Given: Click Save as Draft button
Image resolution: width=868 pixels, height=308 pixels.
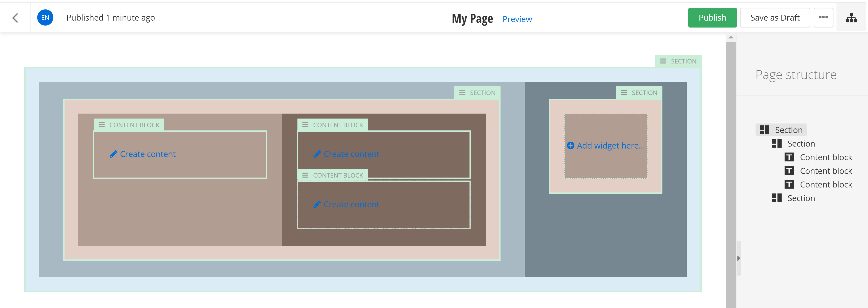Looking at the screenshot, I should (775, 18).
